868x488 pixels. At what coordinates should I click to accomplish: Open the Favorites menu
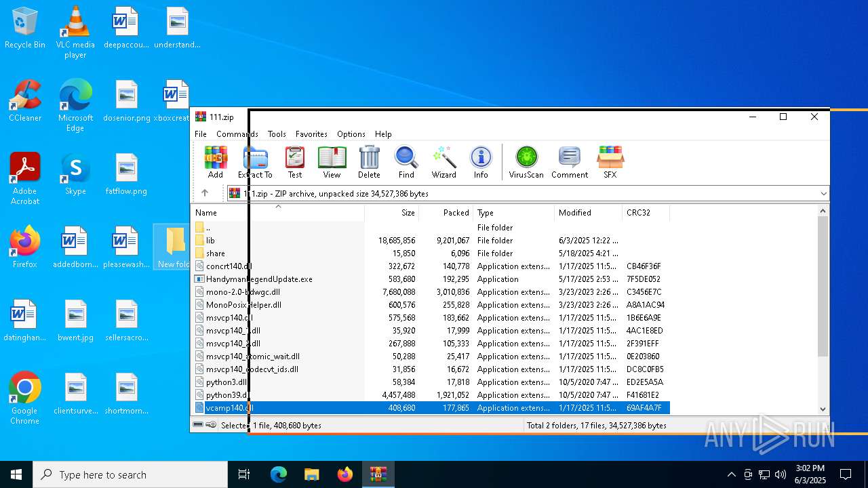pyautogui.click(x=311, y=134)
